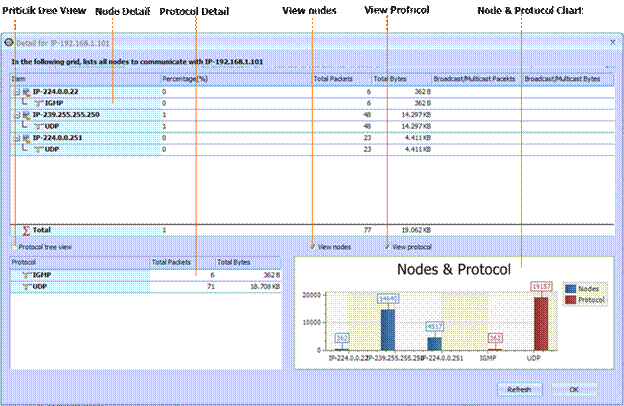This screenshot has height=406, width=624.
Task: Enable the Protocol tree view checkbox
Action: [x=14, y=247]
